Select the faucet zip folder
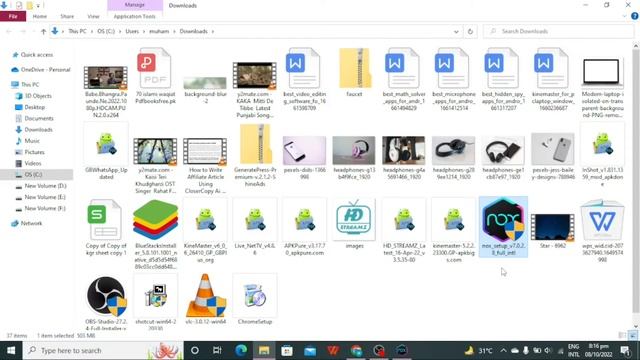Screen dimensions: 640x360 (x=354, y=73)
